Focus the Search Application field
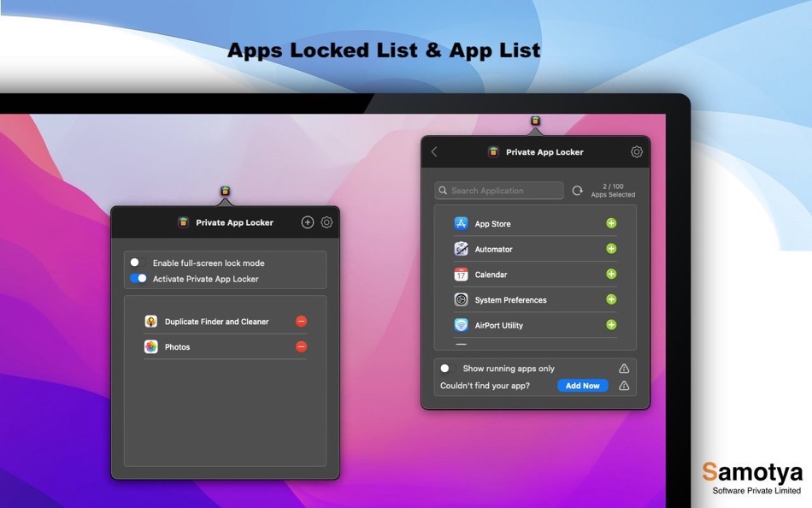 [499, 191]
